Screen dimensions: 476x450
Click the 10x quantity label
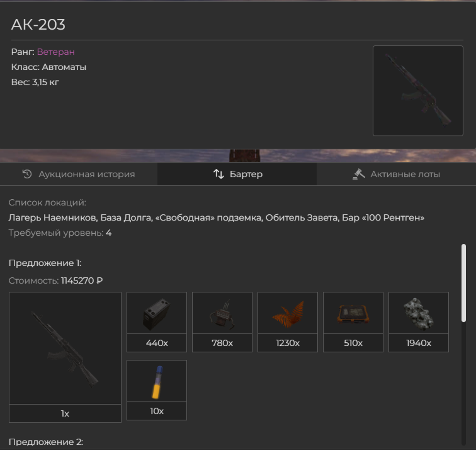[x=157, y=411]
